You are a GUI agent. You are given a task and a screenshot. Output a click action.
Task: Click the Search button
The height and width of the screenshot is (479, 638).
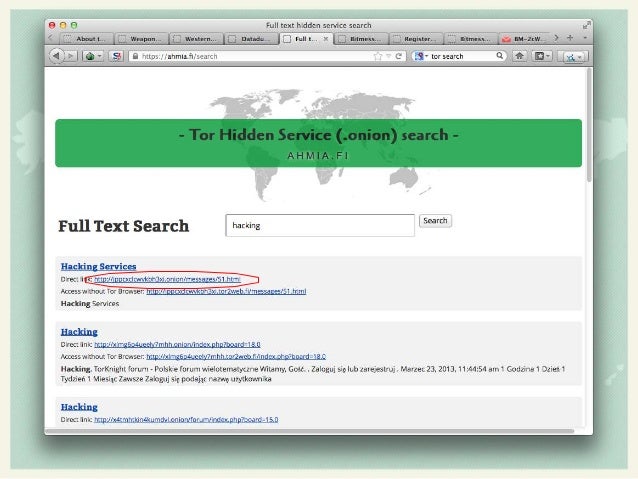(x=435, y=221)
